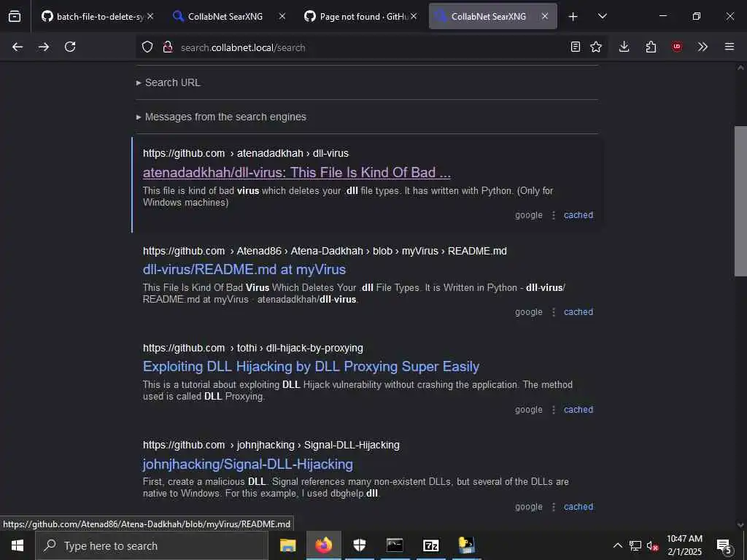Switch to the first CollabNet SearXNG tab

coord(225,16)
